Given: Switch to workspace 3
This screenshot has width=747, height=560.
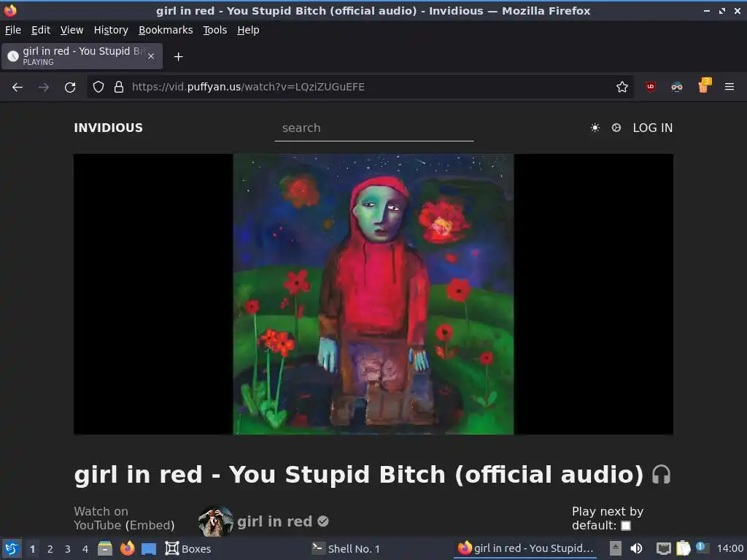Looking at the screenshot, I should tap(68, 549).
